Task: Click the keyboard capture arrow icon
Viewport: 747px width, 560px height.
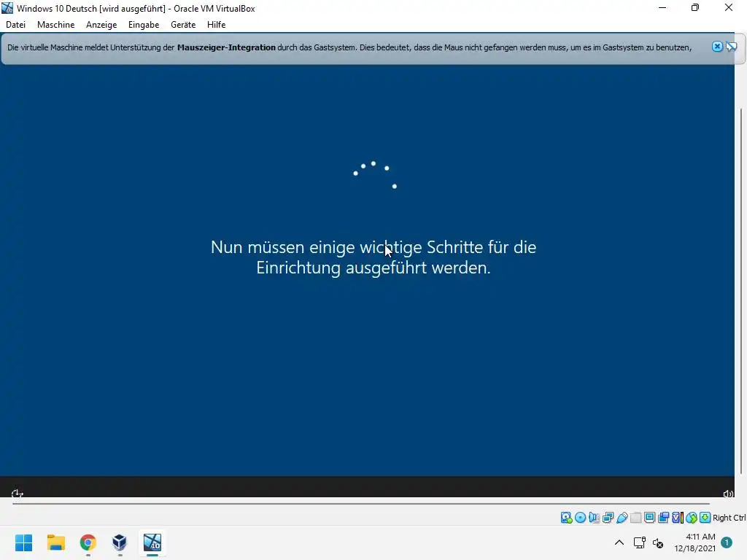Action: pyautogui.click(x=705, y=518)
